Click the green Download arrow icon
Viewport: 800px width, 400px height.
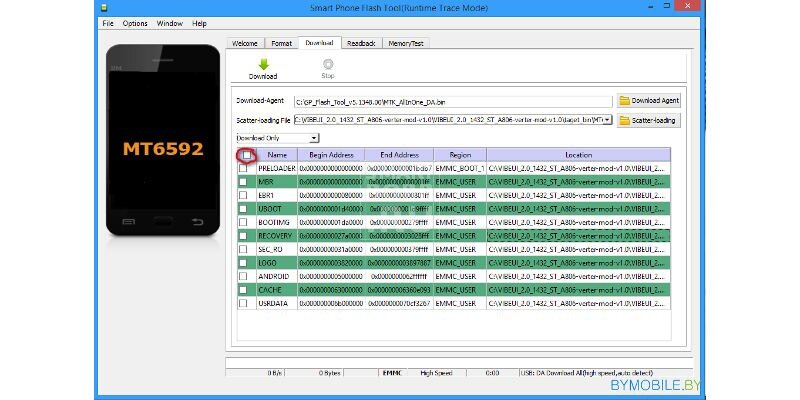tap(263, 64)
